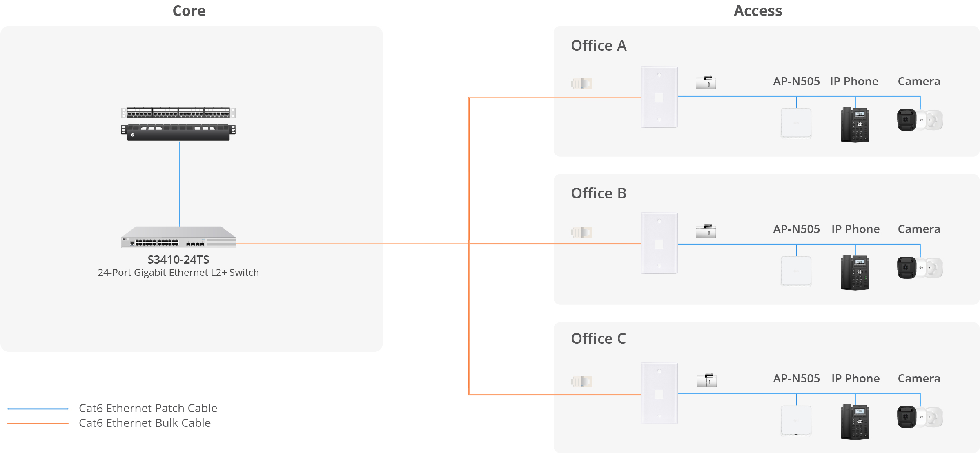Click the patch panel icon in Core
Screen dimensions: 980x453
[178, 112]
